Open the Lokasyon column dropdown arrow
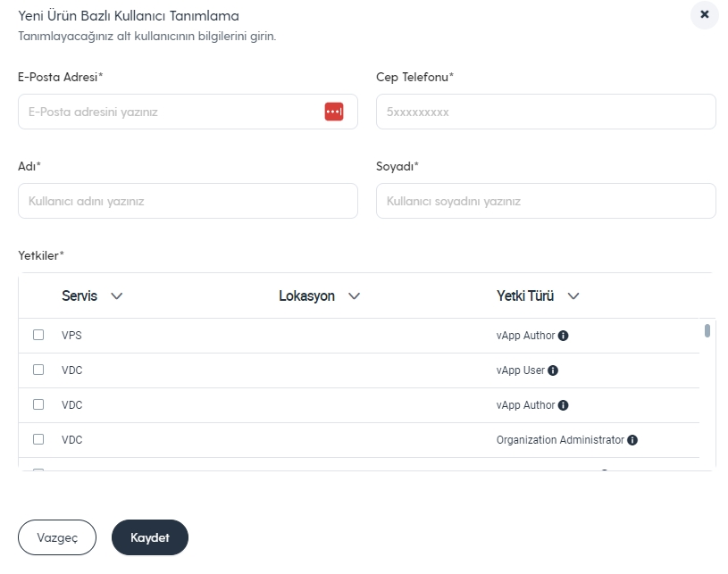Image resolution: width=728 pixels, height=574 pixels. tap(355, 296)
